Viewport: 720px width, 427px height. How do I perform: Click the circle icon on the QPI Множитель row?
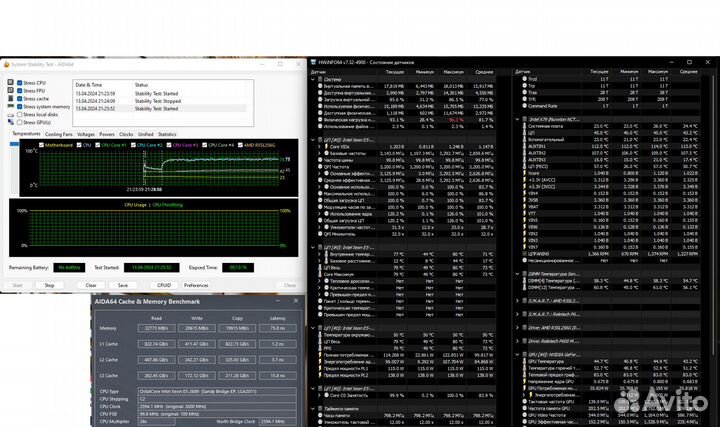click(321, 234)
